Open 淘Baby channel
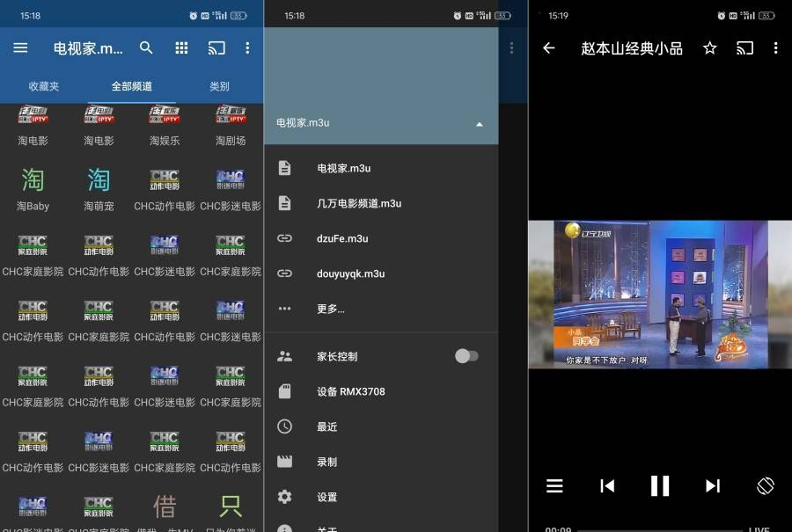The height and width of the screenshot is (532, 792). (x=33, y=190)
